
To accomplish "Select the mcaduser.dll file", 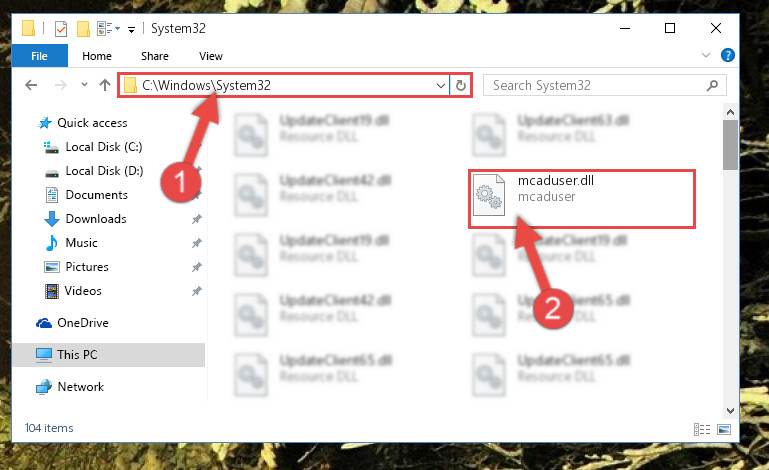I will click(x=582, y=199).
